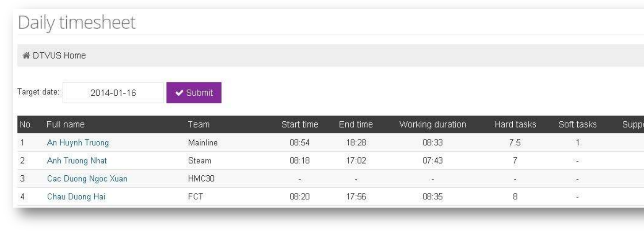The height and width of the screenshot is (234, 644).
Task: Click the Chau Duong Hai name link
Action: pyautogui.click(x=73, y=197)
